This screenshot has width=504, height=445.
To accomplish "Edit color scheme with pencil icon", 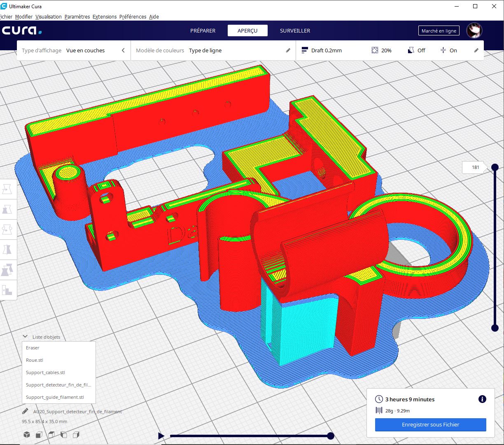I will 288,50.
